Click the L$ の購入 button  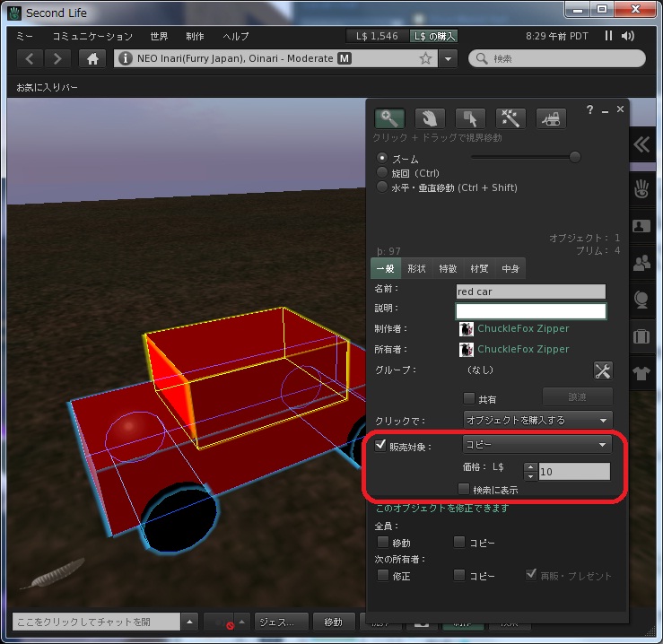[x=434, y=36]
